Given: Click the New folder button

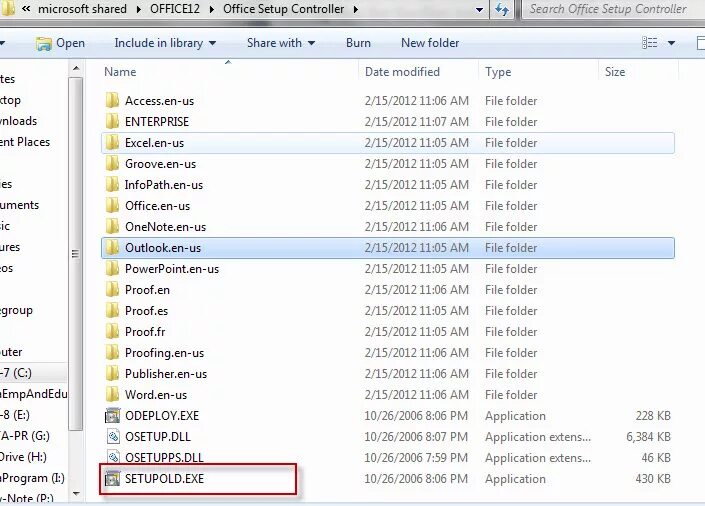Looking at the screenshot, I should pyautogui.click(x=430, y=43).
